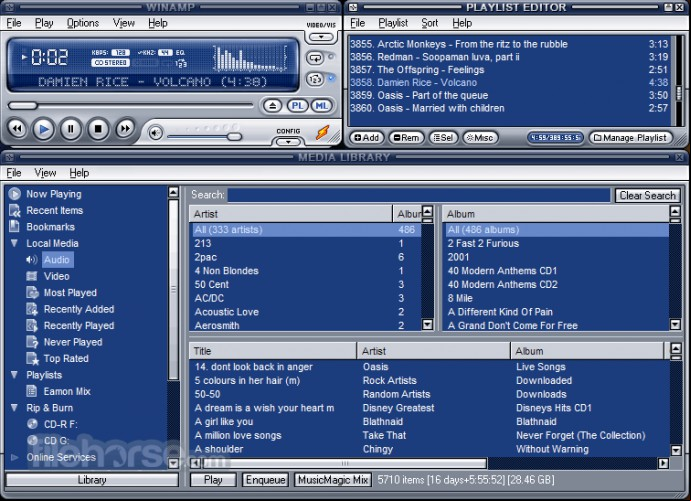Image resolution: width=691 pixels, height=501 pixels.
Task: Sort tracks by the Title column header
Action: 273,351
